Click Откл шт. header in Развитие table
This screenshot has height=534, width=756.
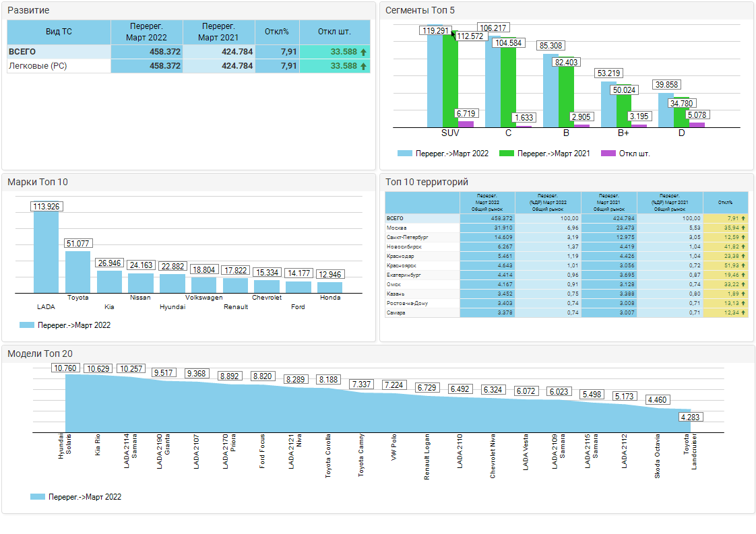click(334, 32)
